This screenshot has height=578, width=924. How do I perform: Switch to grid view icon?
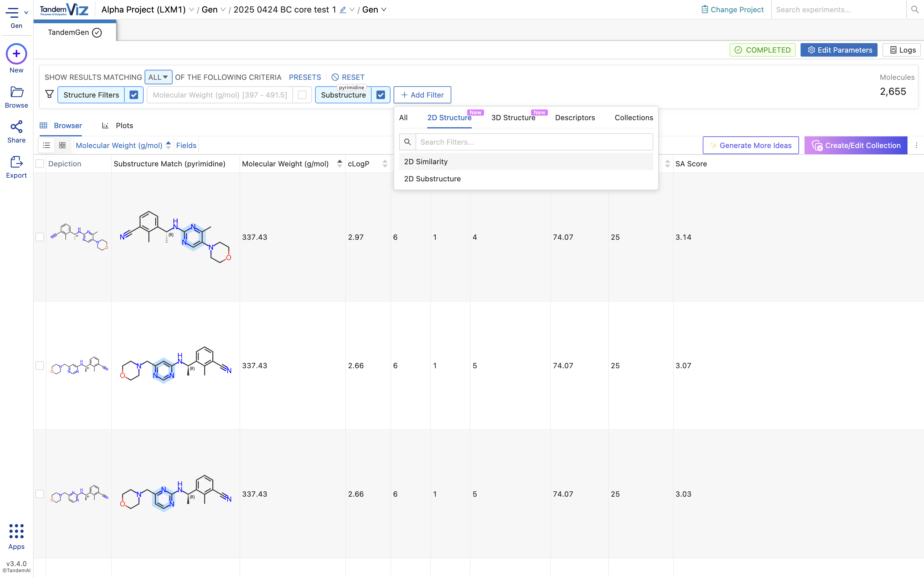pyautogui.click(x=62, y=145)
